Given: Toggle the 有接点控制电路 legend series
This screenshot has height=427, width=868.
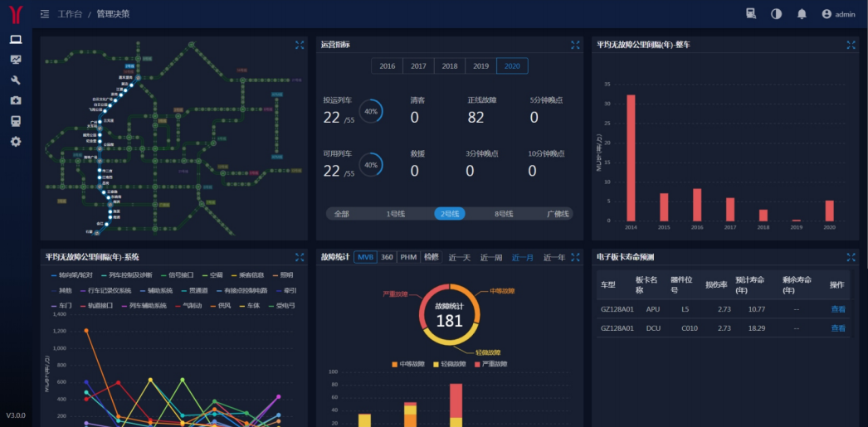Looking at the screenshot, I should click(242, 290).
